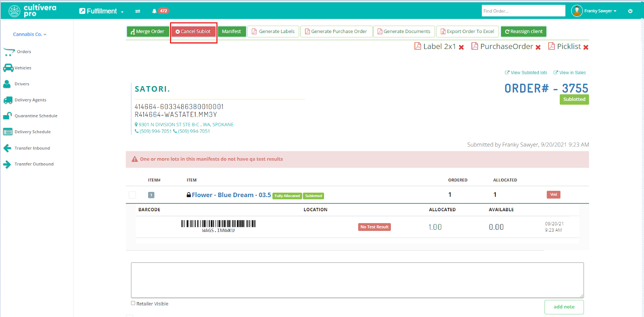Remove the Label 2x1 document
This screenshot has height=317, width=644.
tap(461, 47)
